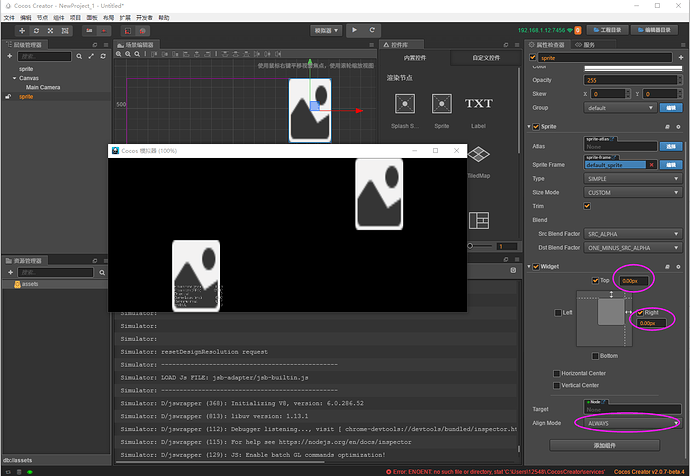Uncheck the Widget Top alignment checkbox
This screenshot has width=690, height=476.
(595, 281)
